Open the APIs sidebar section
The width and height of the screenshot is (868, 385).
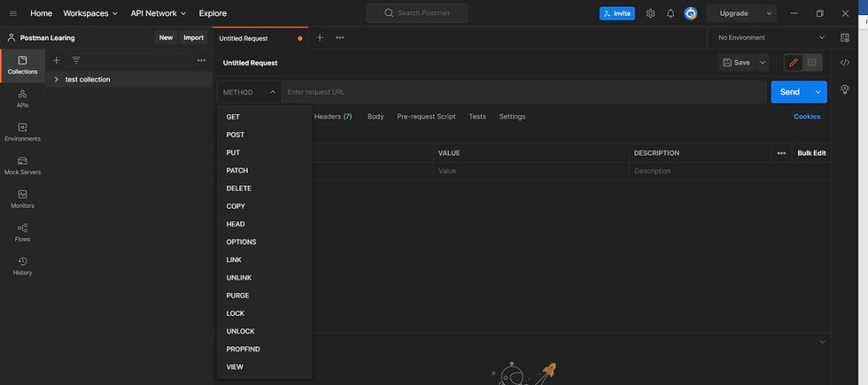tap(23, 98)
